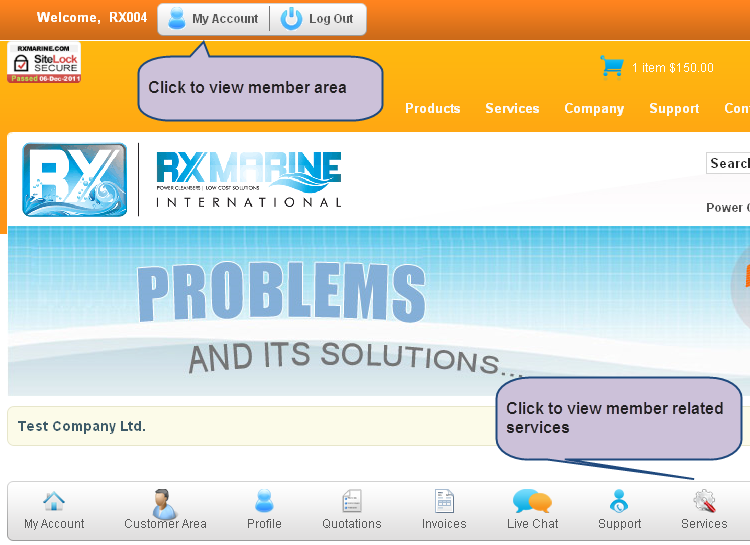This screenshot has width=750, height=545.
Task: Open the Invoices icon
Action: (444, 501)
